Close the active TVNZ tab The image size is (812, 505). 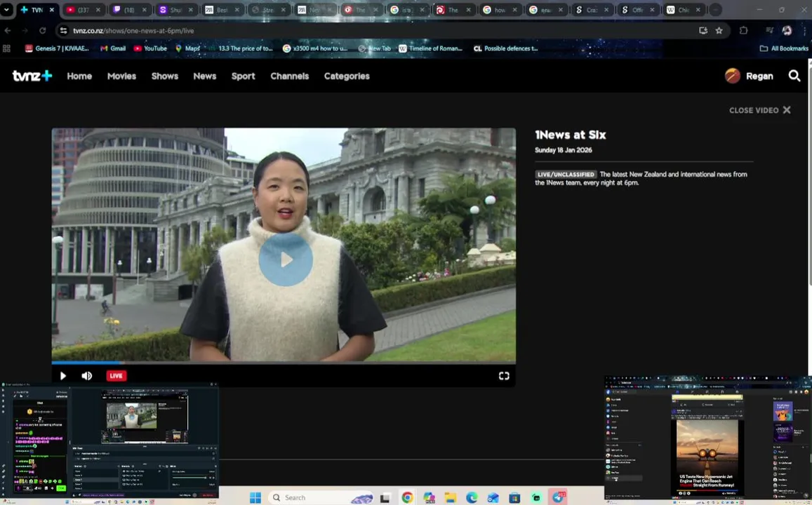pos(52,10)
